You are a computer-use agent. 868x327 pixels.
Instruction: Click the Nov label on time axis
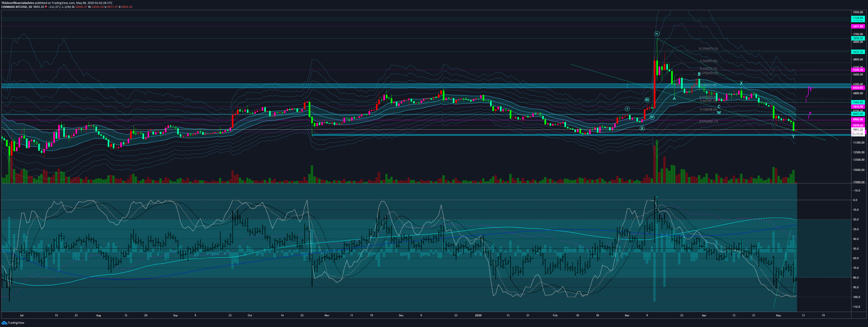pos(327,316)
